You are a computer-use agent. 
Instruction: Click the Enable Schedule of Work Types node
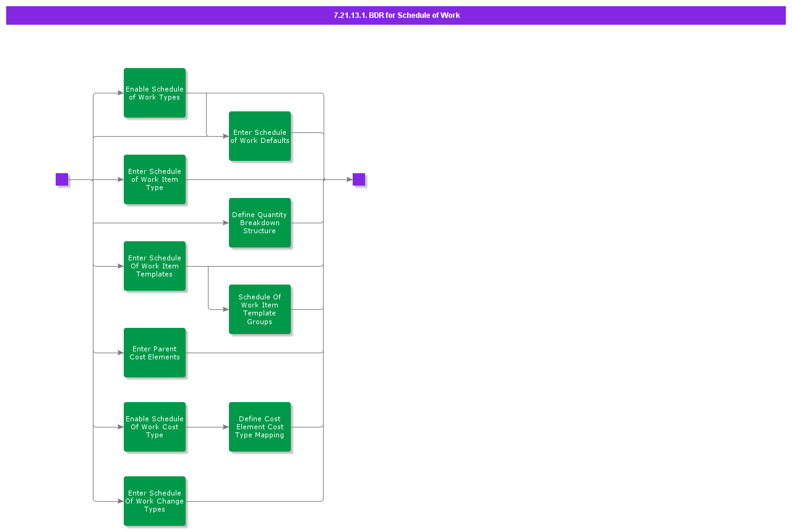(x=155, y=93)
